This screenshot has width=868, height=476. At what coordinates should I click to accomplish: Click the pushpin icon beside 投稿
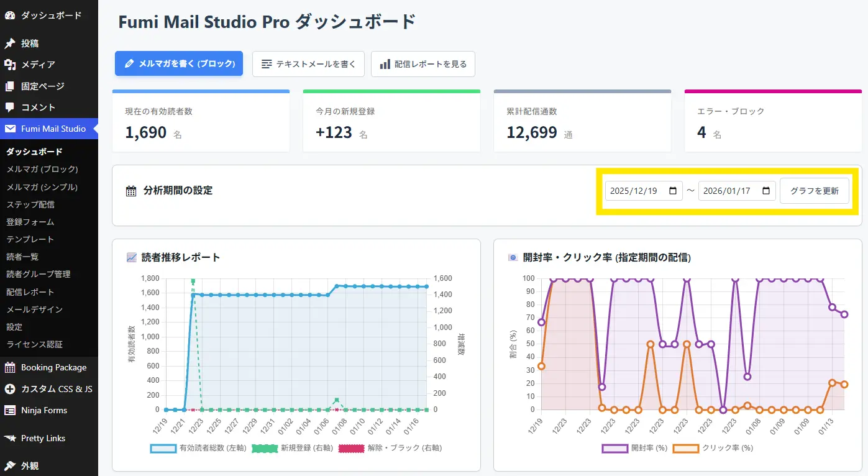10,43
